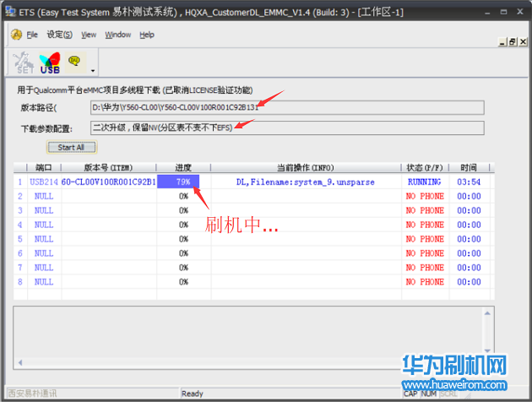Click the 状态 (P/F) column header

[x=425, y=167]
